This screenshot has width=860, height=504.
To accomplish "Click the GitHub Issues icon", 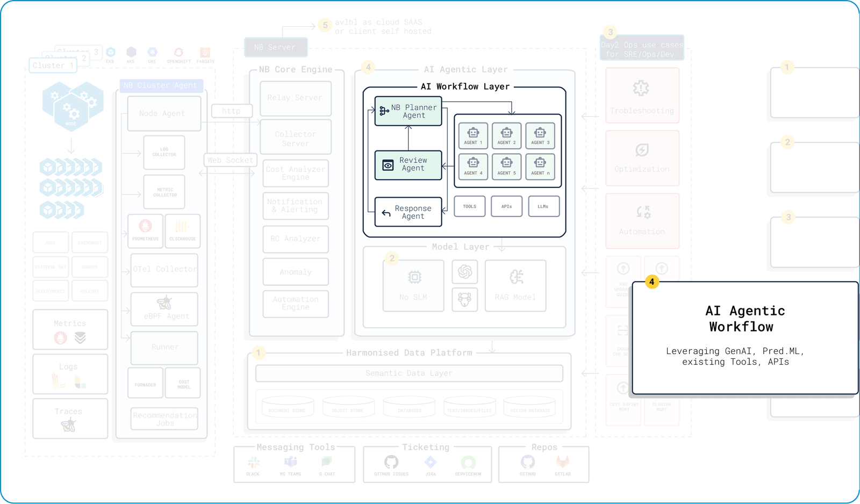I will point(391,462).
